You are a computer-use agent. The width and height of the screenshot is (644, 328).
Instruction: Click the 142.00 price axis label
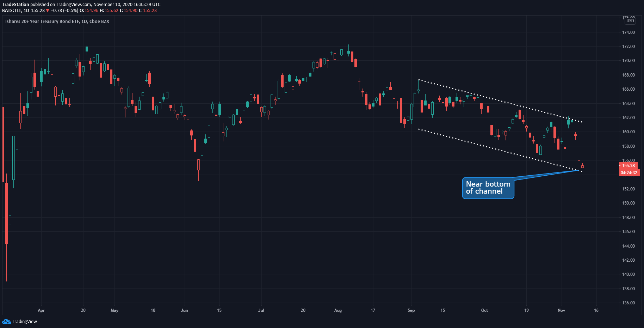point(628,260)
